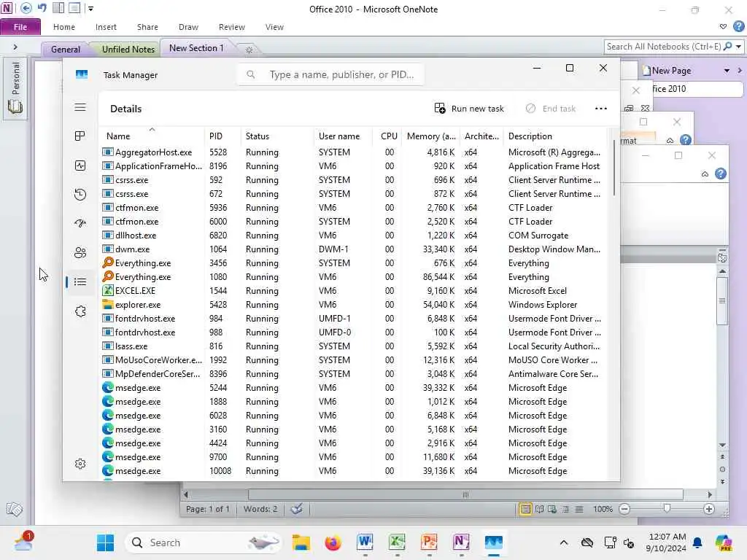Open Firefox from the taskbar
The width and height of the screenshot is (747, 560).
[333, 542]
